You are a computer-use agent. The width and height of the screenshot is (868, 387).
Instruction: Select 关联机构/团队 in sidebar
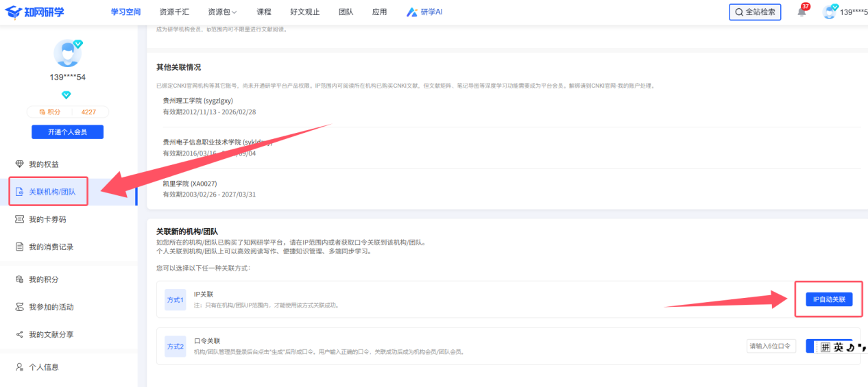pos(52,192)
